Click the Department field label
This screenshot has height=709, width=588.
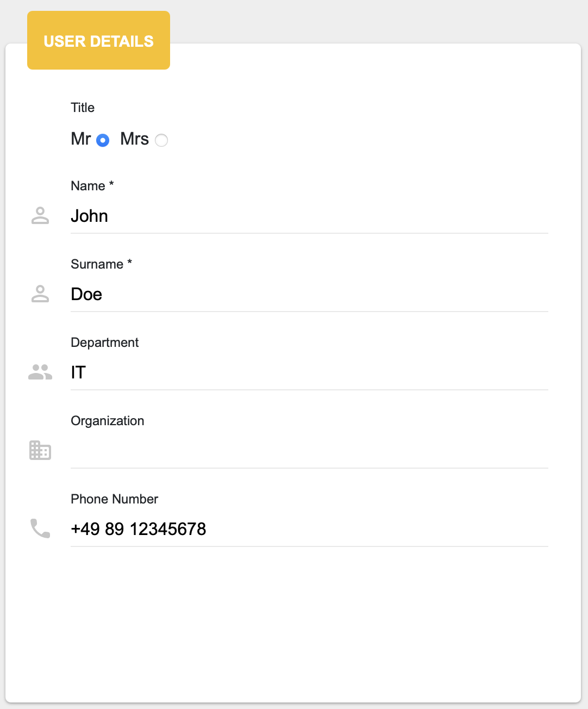105,343
